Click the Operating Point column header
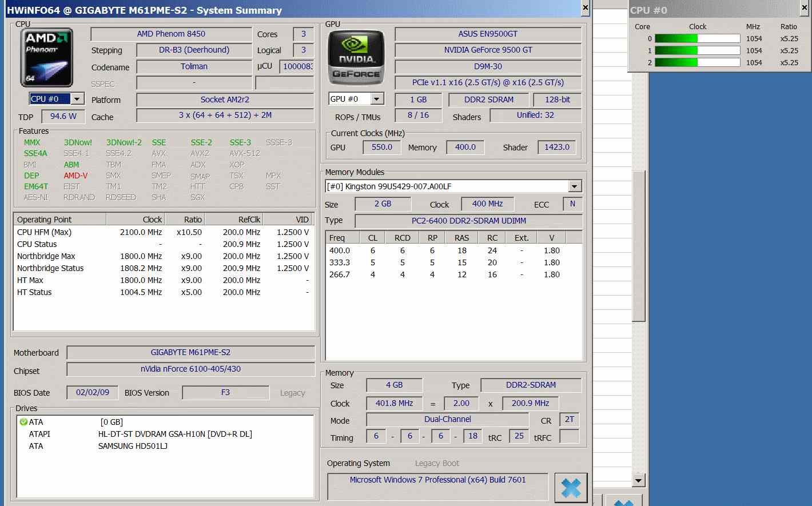Image resolution: width=812 pixels, height=506 pixels. tap(60, 220)
